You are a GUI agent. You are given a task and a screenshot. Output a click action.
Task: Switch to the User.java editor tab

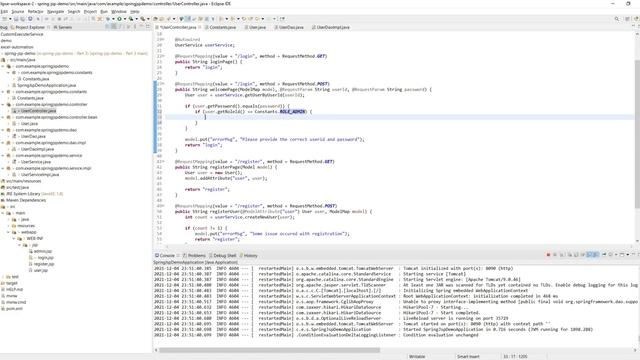pyautogui.click(x=257, y=27)
